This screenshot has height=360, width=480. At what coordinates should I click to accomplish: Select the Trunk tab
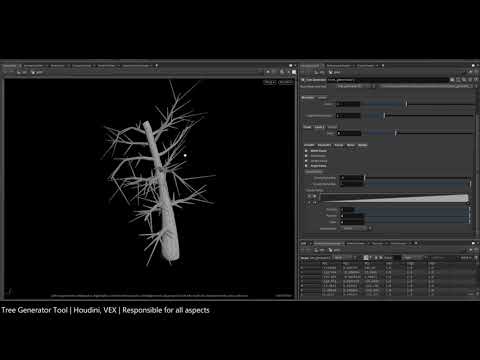(307, 127)
